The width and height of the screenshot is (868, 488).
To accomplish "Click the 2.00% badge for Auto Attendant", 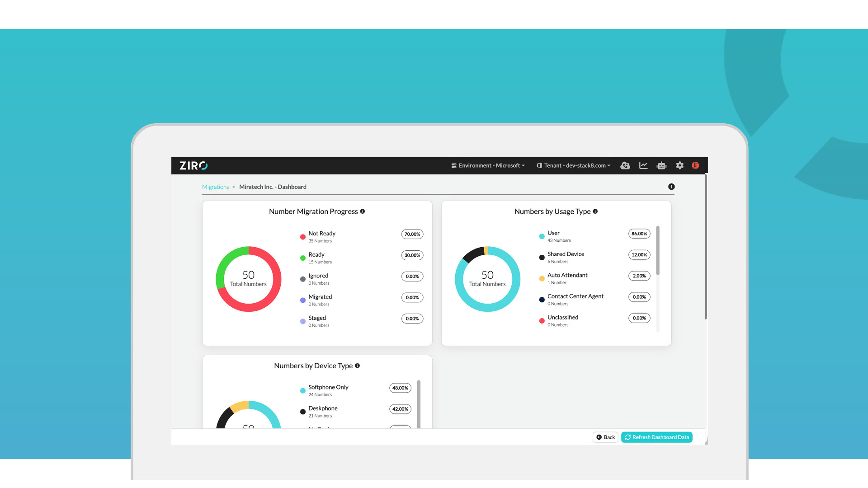I will (639, 276).
